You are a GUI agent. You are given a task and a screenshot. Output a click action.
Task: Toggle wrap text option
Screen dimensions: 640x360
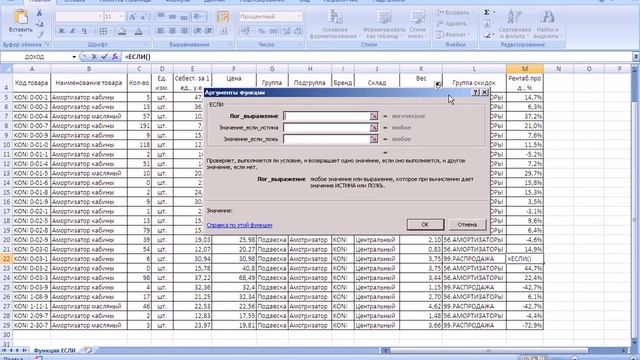[x=224, y=17]
